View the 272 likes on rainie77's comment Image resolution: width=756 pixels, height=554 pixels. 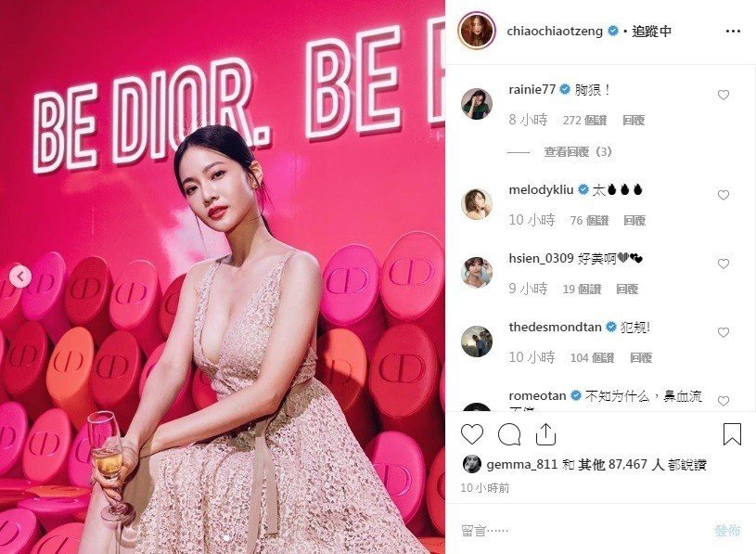584,120
